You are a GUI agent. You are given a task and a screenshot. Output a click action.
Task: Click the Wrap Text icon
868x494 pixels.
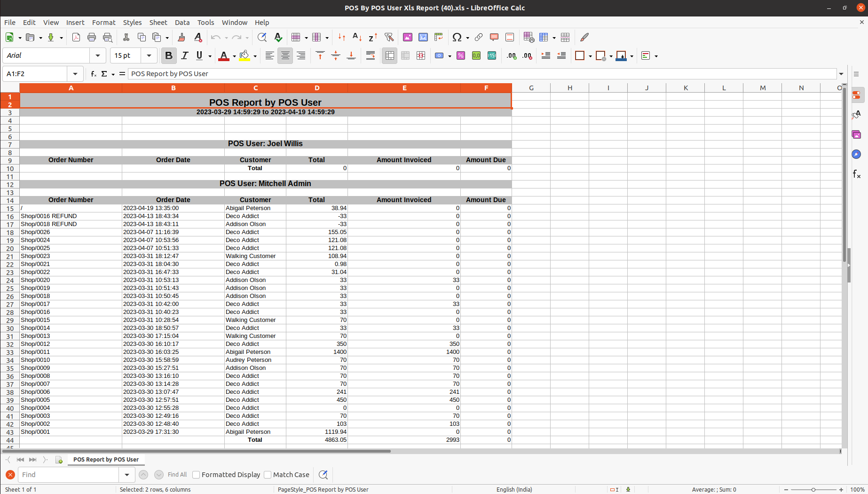(371, 55)
